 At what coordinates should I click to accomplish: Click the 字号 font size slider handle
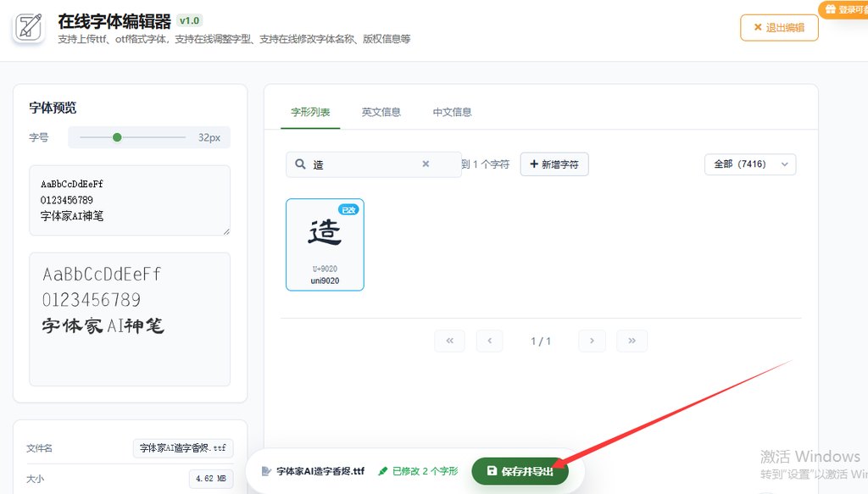click(x=118, y=136)
